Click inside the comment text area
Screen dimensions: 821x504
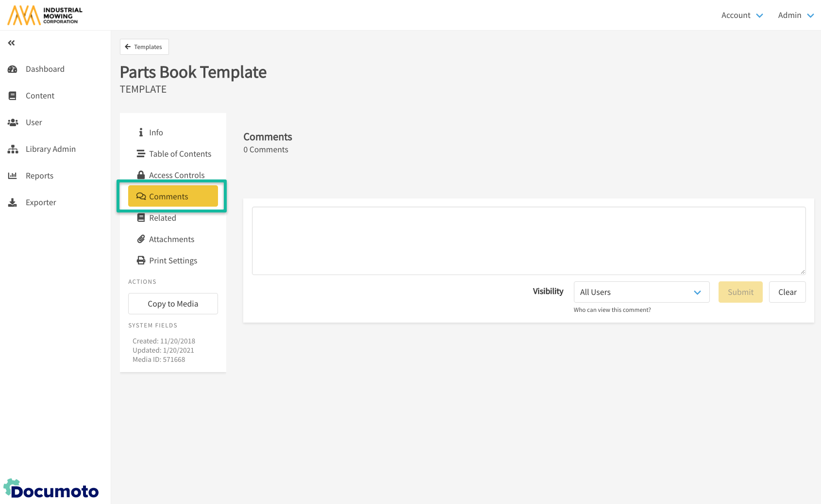528,241
